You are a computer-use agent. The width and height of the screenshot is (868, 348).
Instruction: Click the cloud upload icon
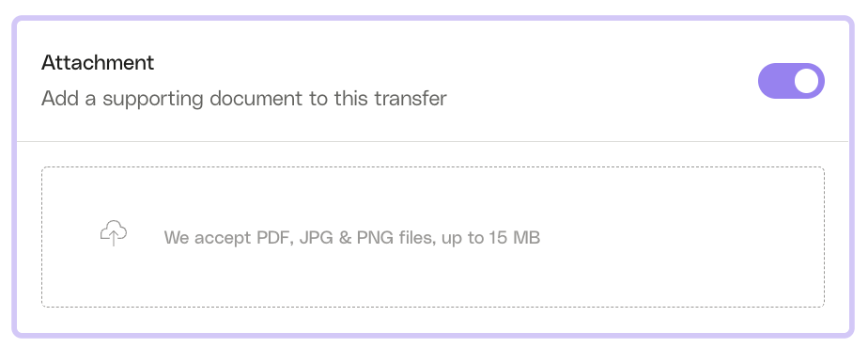click(114, 232)
